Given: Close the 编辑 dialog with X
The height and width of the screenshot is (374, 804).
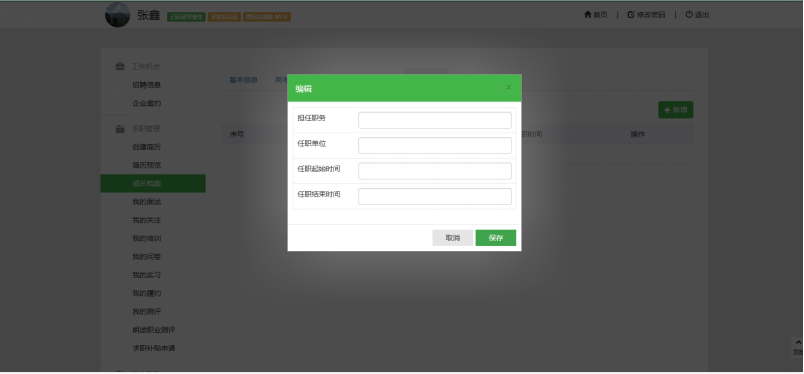Looking at the screenshot, I should [x=509, y=88].
